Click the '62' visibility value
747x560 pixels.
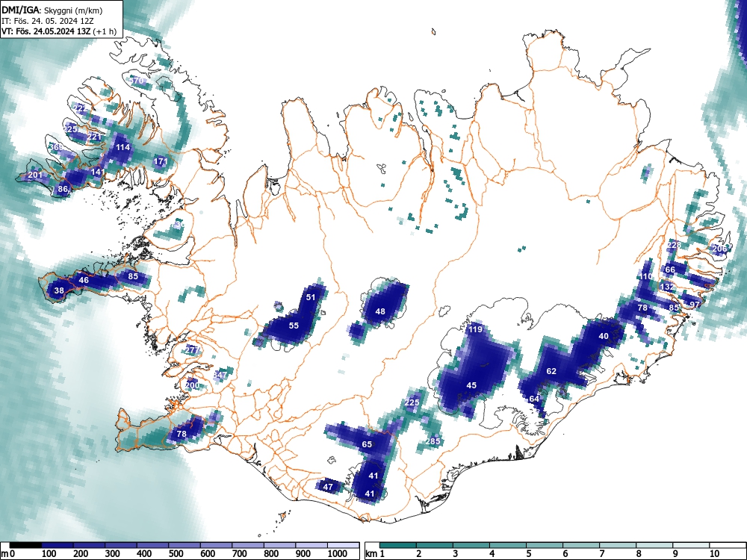coord(551,371)
